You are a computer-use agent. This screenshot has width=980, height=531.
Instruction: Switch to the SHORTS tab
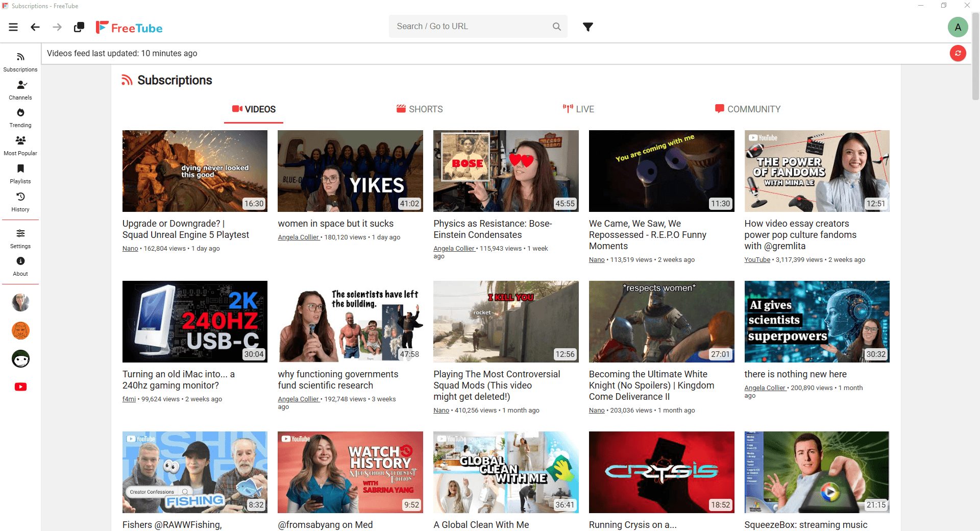click(420, 109)
